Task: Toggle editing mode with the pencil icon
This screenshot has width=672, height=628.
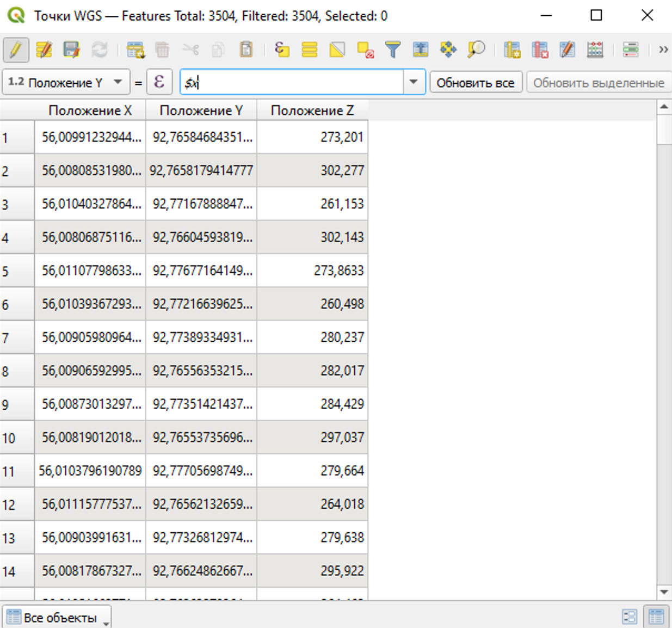Action: (x=16, y=50)
